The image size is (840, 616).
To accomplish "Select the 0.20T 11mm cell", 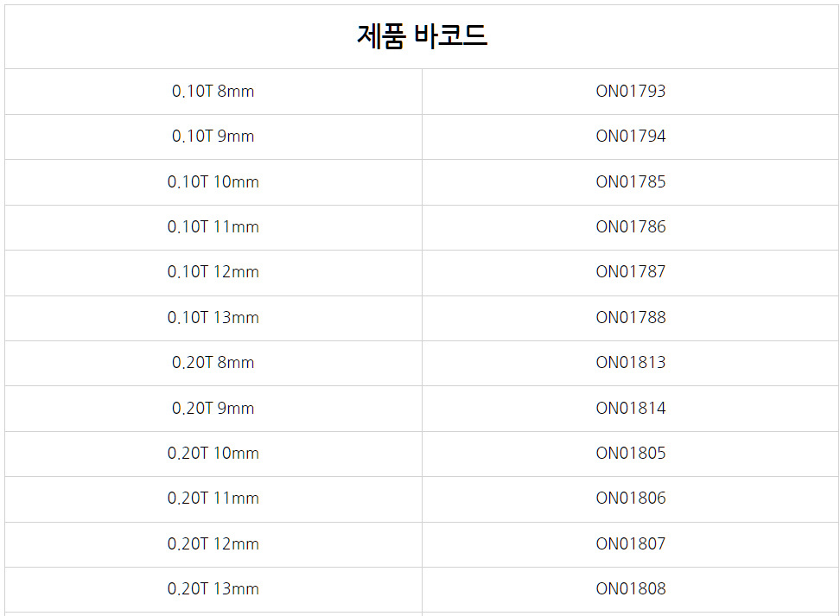I will [213, 499].
